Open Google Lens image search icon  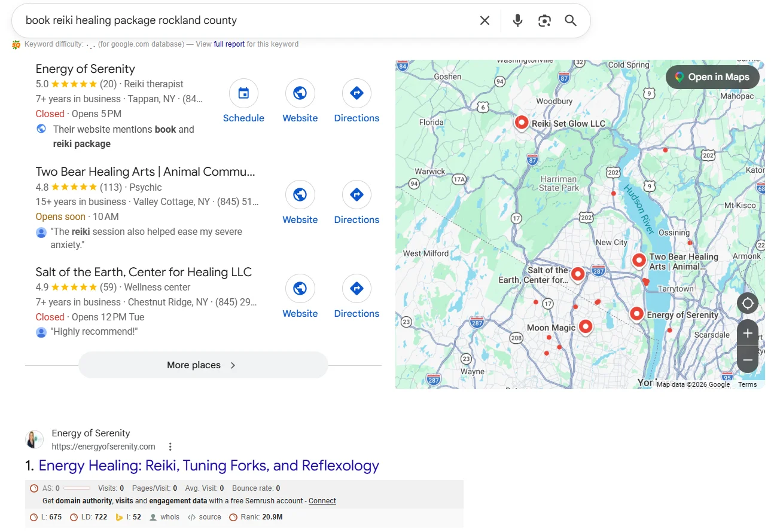point(544,20)
